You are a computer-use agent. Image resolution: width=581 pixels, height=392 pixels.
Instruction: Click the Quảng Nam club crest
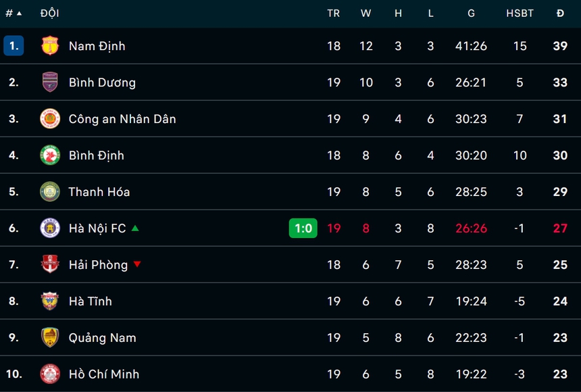(x=50, y=338)
